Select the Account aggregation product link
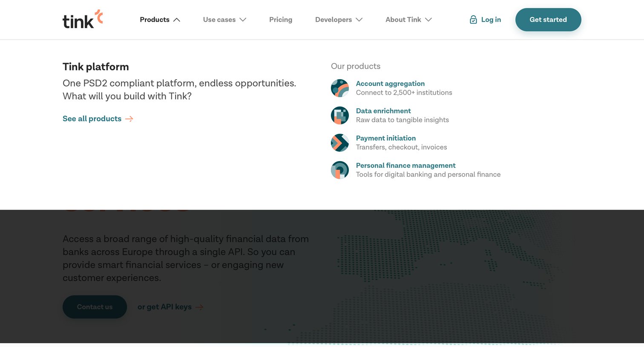This screenshot has width=644, height=347. pos(390,84)
